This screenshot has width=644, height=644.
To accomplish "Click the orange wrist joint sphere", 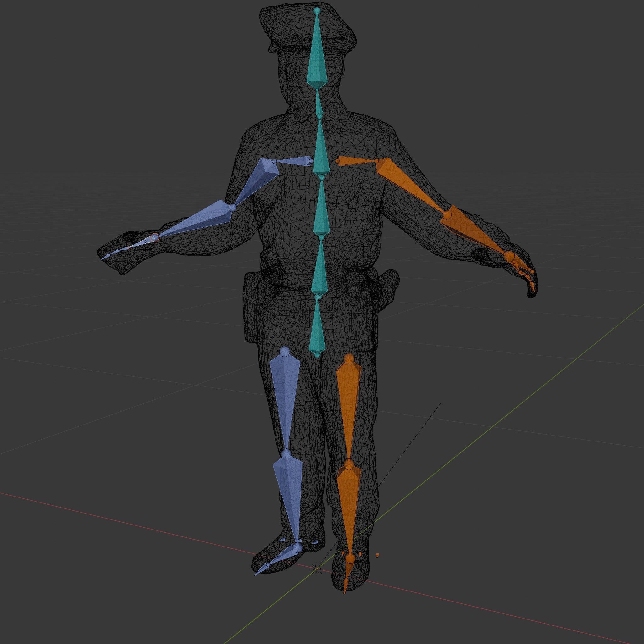I will 509,257.
